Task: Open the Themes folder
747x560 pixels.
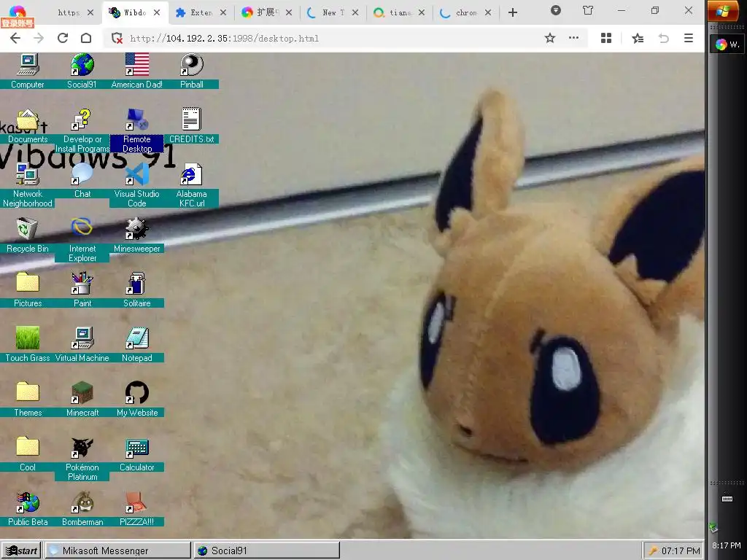Action: point(28,399)
